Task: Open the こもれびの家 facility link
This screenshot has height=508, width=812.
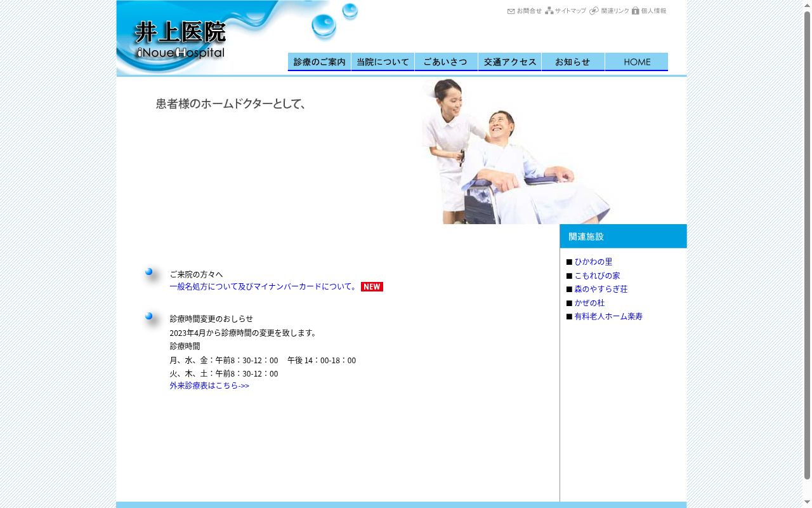Action: [597, 276]
